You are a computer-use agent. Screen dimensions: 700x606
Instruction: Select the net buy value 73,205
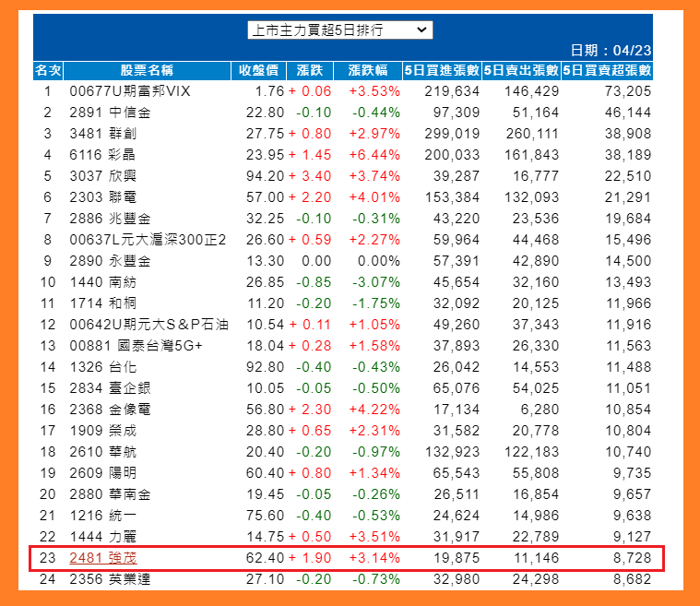(x=628, y=91)
